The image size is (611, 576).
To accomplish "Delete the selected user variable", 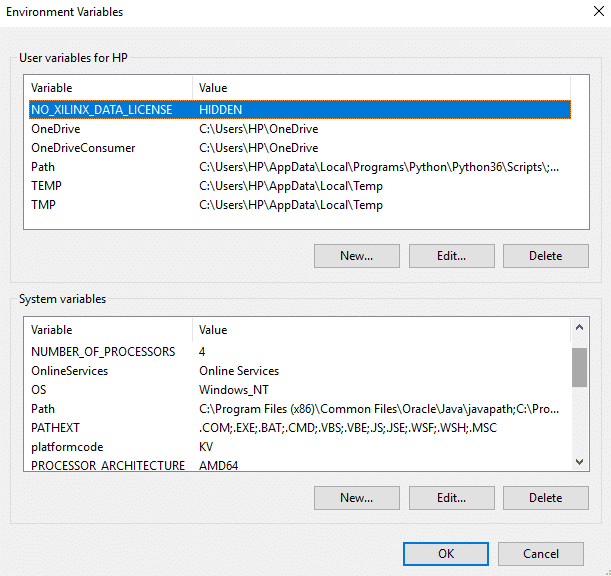I will [x=545, y=256].
